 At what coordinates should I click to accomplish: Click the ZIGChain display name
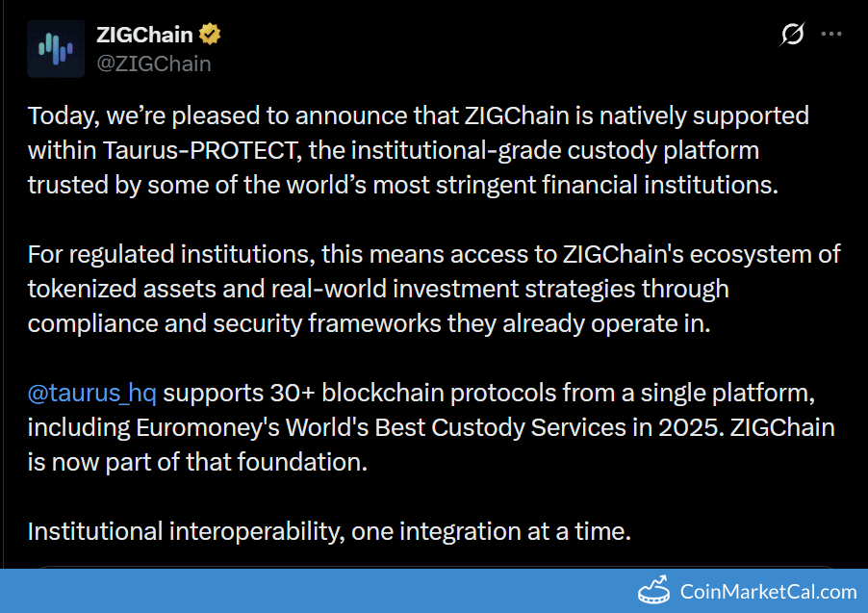point(144,36)
